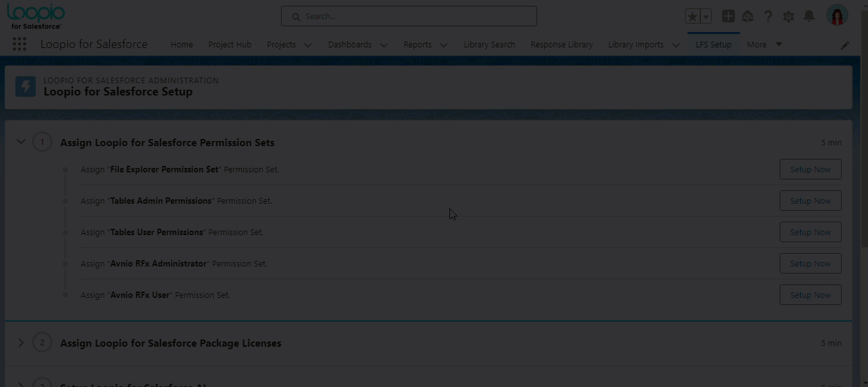The image size is (868, 387).
Task: Open the Reports tab
Action: (417, 45)
